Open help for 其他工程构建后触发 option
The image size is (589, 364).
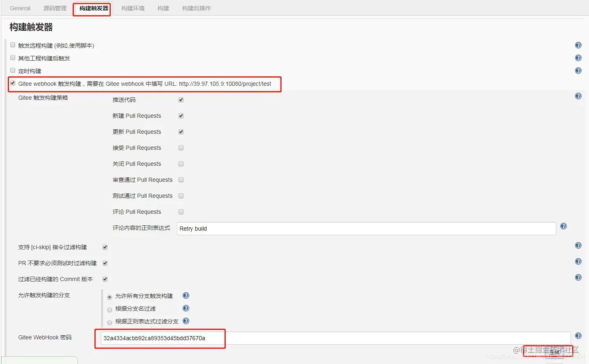578,58
